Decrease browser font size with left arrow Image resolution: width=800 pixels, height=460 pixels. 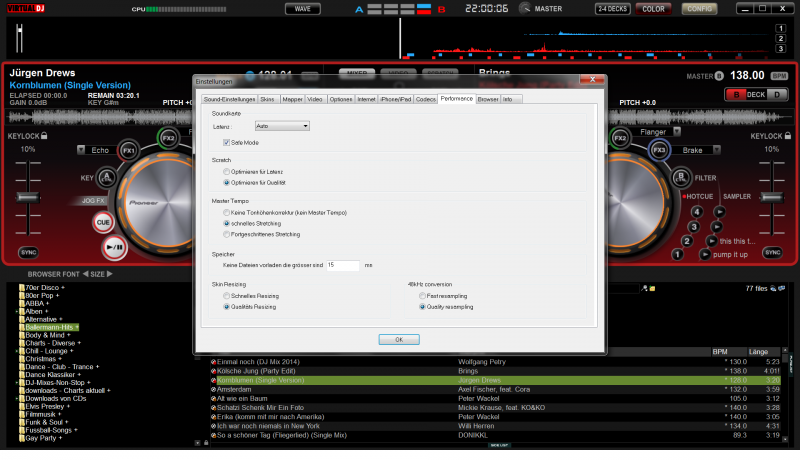click(x=85, y=274)
